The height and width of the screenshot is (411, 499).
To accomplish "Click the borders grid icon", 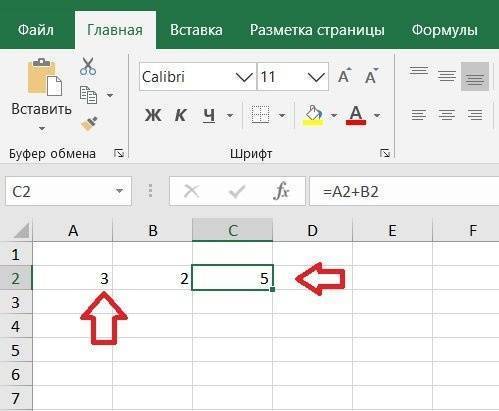I will pos(260,115).
